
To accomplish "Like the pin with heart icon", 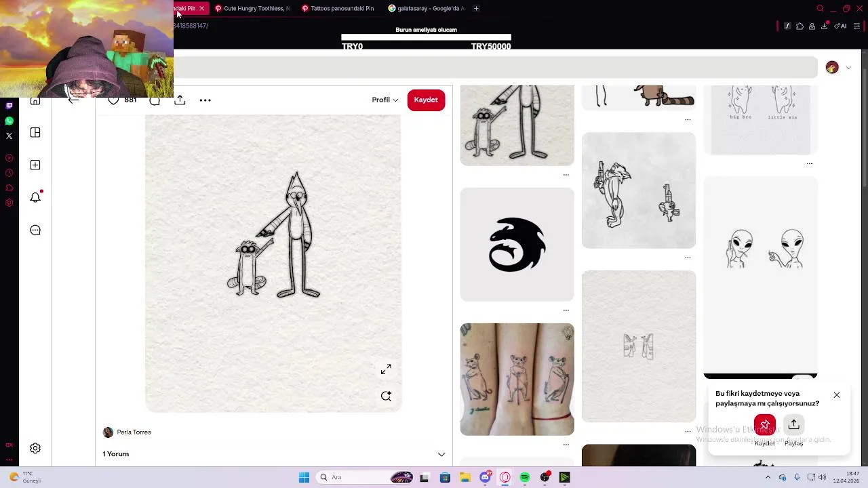I will (113, 100).
